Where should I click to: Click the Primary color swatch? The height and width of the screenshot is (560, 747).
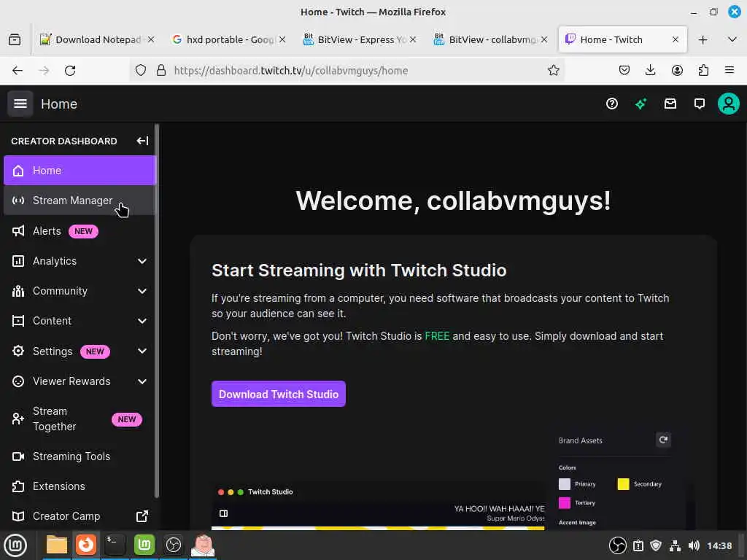pyautogui.click(x=564, y=484)
